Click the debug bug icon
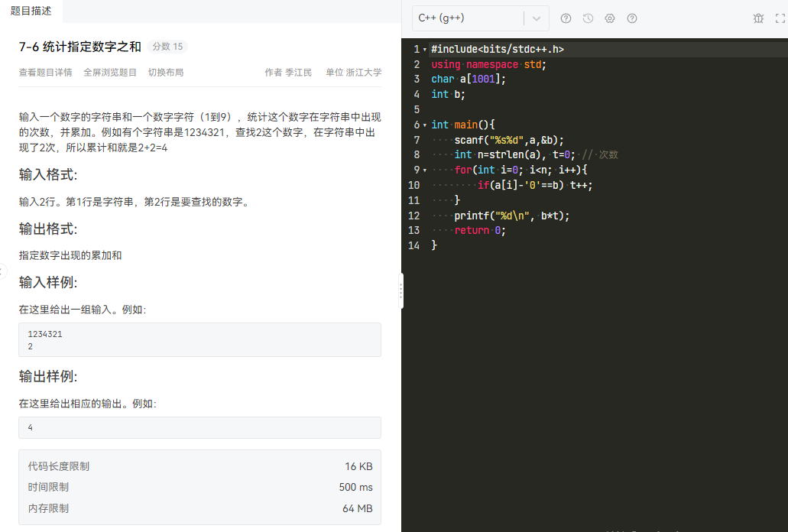 coord(758,18)
